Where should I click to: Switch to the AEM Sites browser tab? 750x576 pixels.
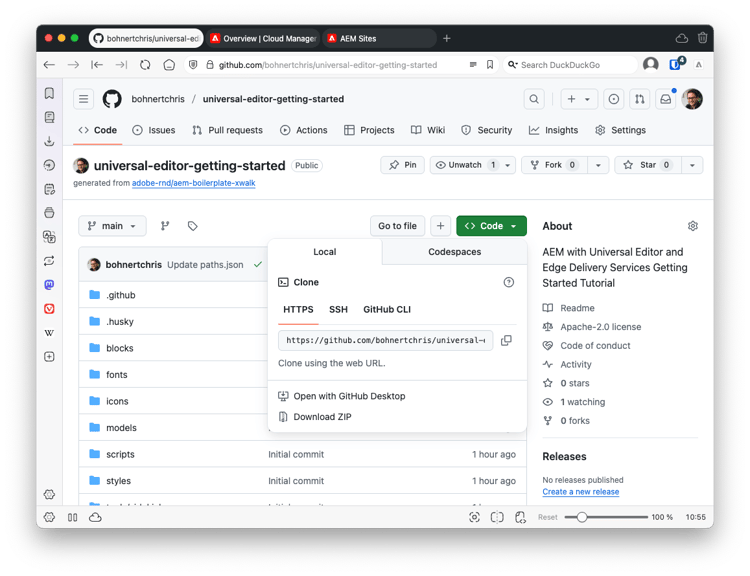[x=379, y=38]
